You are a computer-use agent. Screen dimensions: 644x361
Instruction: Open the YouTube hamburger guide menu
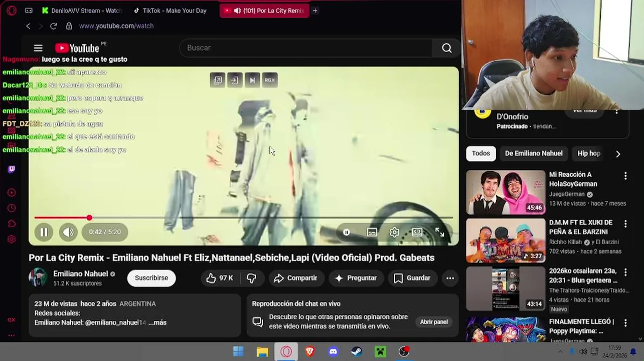(x=38, y=48)
